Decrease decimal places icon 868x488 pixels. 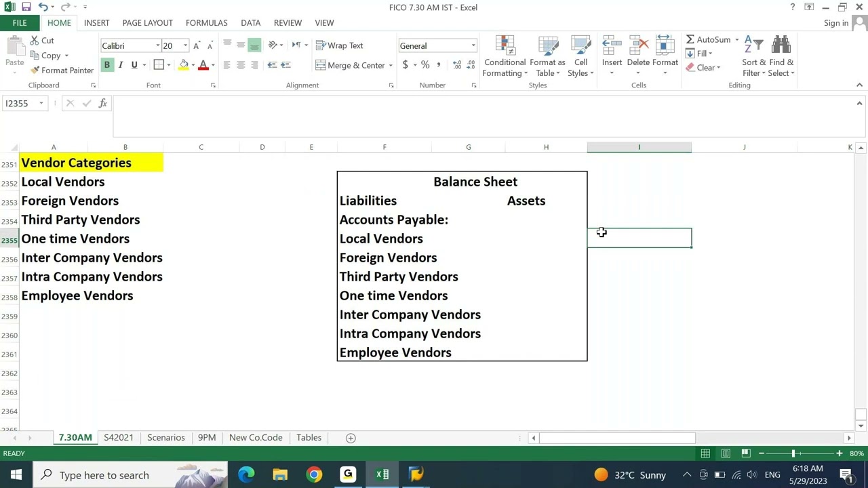coord(471,65)
